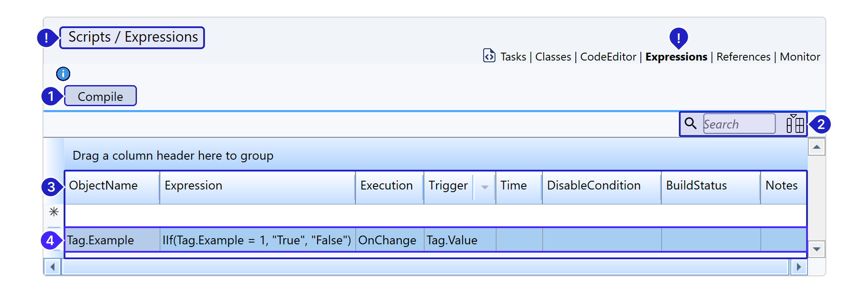The width and height of the screenshot is (868, 293).
Task: Sort by the ObjectName column header
Action: coord(104,186)
